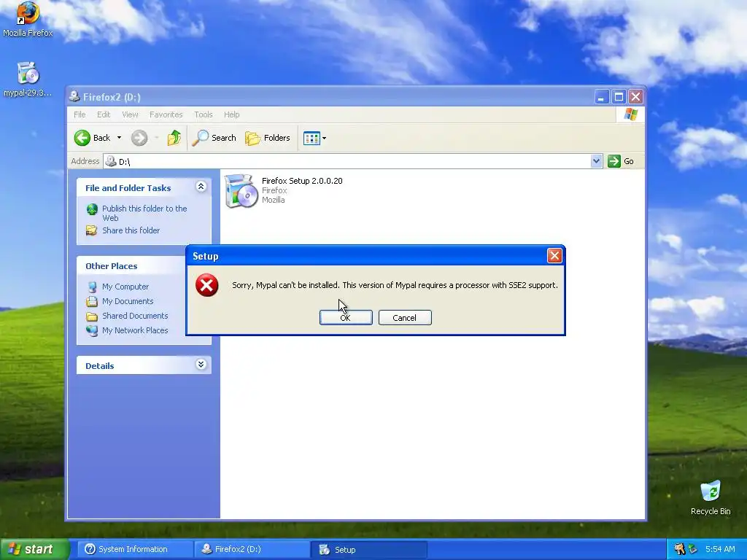This screenshot has height=560, width=747.
Task: Click the Windows flag logo in Explorer
Action: pyautogui.click(x=631, y=114)
